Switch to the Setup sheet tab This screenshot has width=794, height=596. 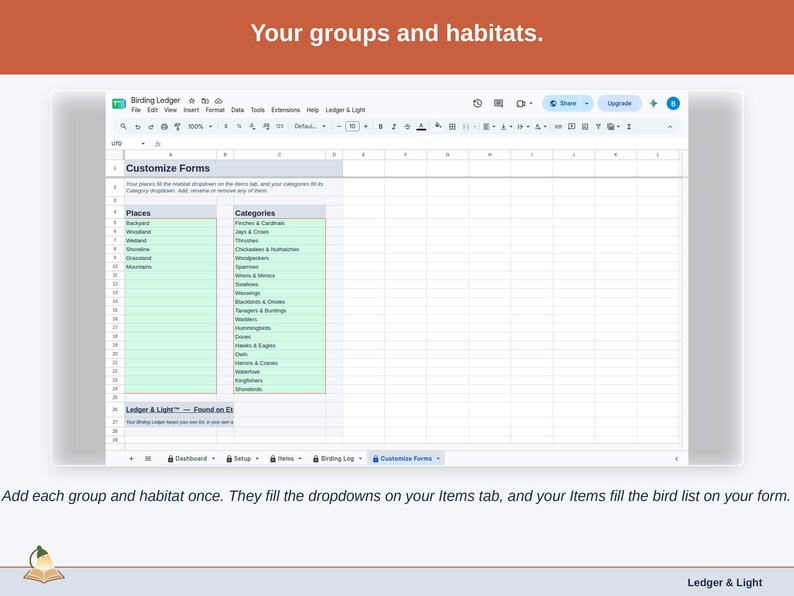(x=242, y=459)
